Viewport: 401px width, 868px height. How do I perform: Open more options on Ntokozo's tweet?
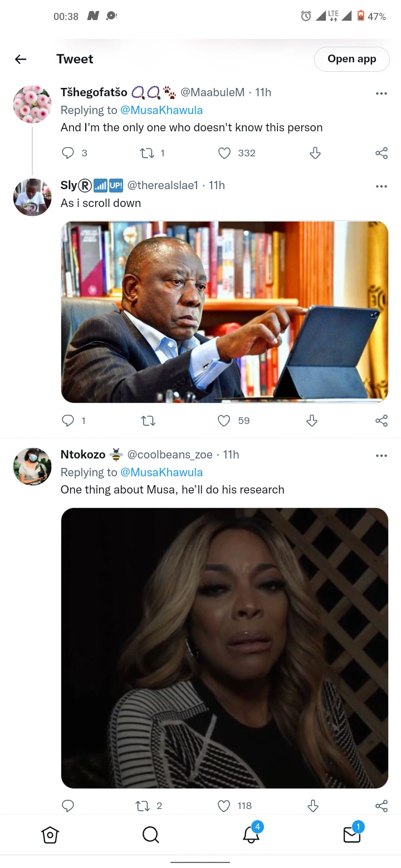pos(382,456)
